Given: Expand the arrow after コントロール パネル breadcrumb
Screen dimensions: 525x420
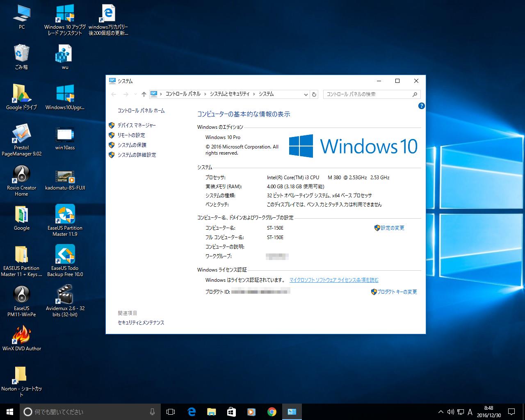Looking at the screenshot, I should pyautogui.click(x=205, y=94).
